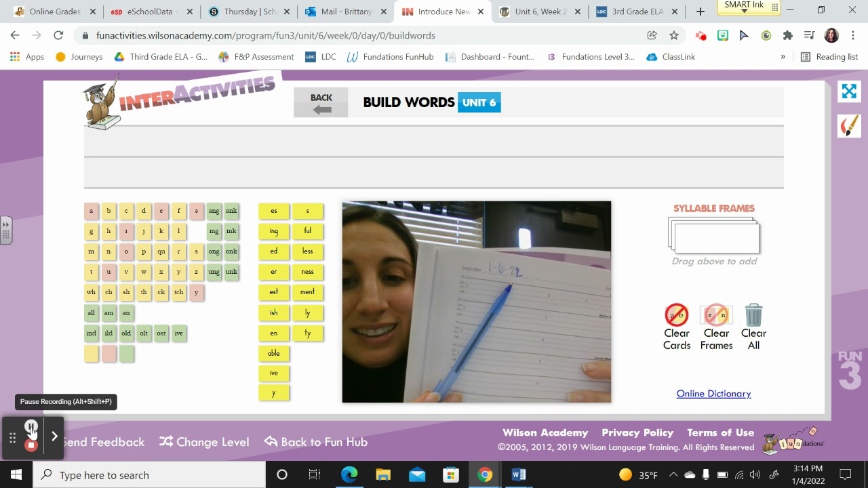Image resolution: width=868 pixels, height=488 pixels.
Task: Toggle fullscreen with blue expand icon
Action: (849, 91)
